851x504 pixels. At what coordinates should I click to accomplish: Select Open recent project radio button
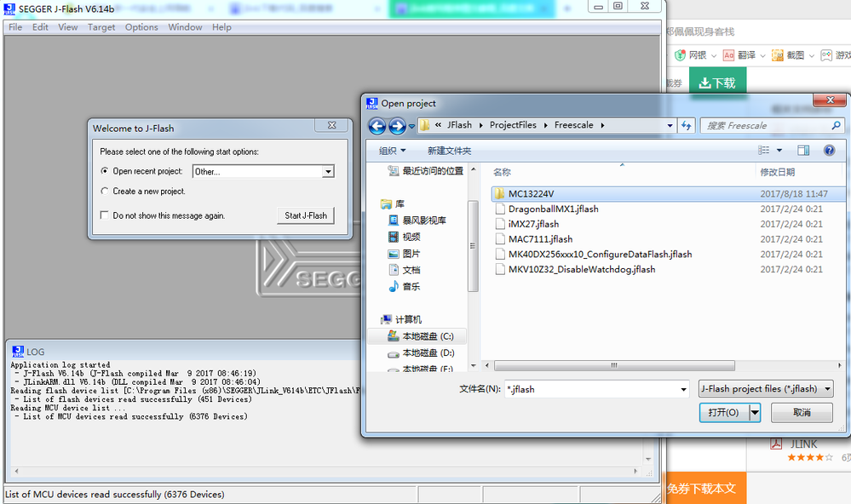(105, 171)
